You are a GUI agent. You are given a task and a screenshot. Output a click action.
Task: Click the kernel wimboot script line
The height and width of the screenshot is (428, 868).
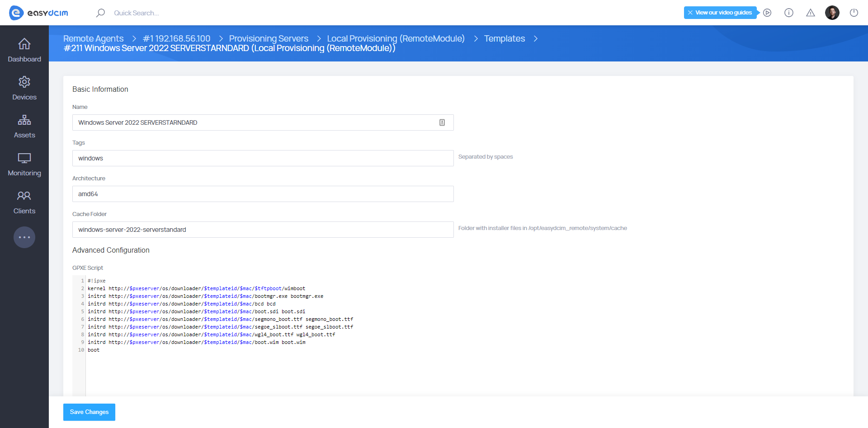click(196, 288)
